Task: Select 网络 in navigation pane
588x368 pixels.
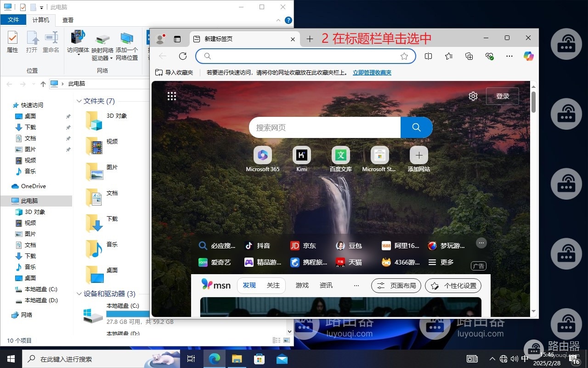Action: click(22, 315)
